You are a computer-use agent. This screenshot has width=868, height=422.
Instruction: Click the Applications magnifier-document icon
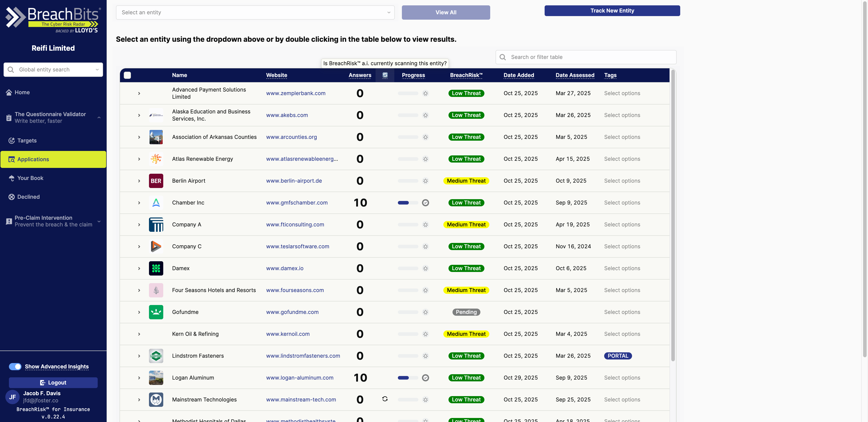(x=11, y=159)
